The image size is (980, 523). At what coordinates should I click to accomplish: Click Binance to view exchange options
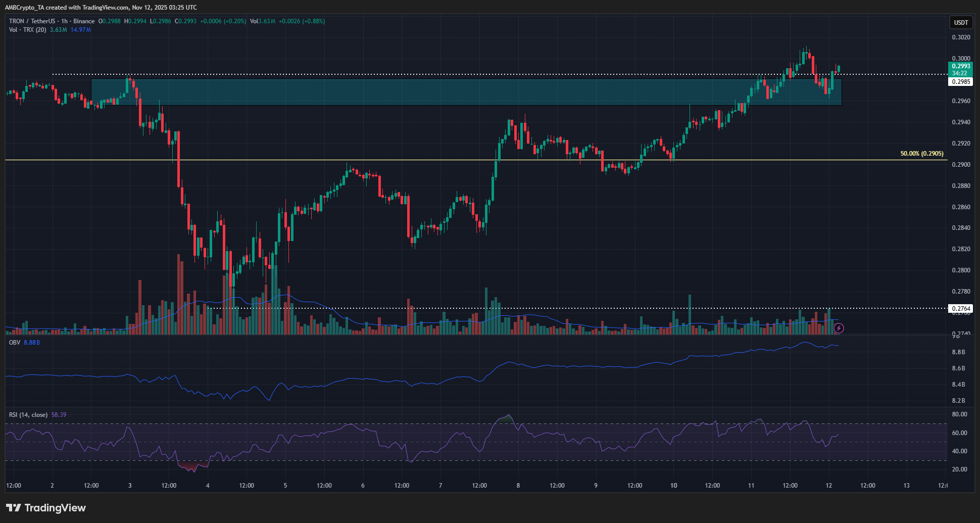click(x=82, y=21)
